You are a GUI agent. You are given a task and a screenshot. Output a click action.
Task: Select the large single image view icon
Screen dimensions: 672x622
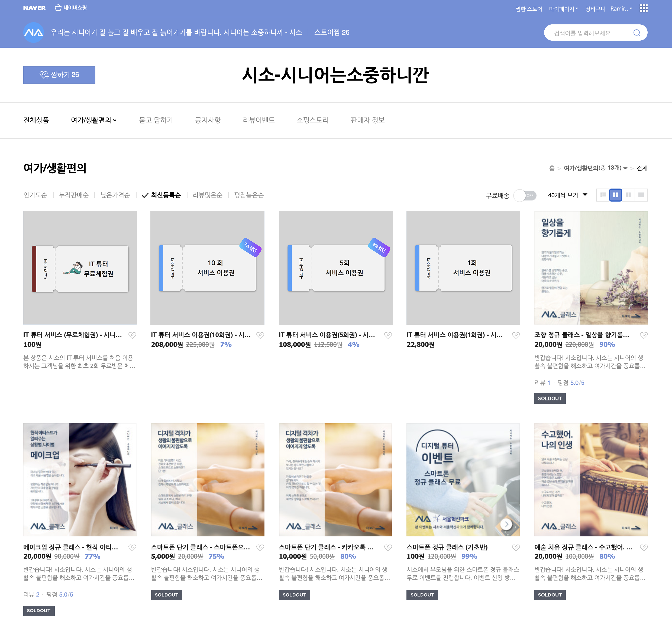coord(641,195)
